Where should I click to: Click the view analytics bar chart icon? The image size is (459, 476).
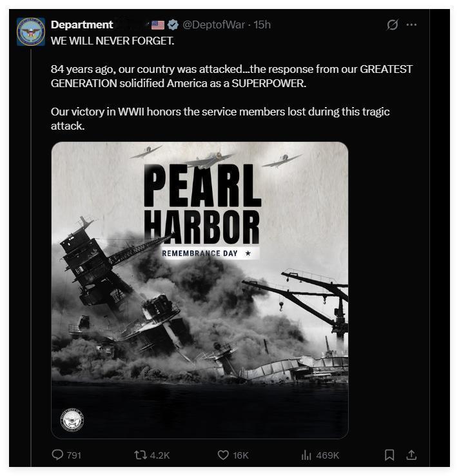click(x=306, y=455)
